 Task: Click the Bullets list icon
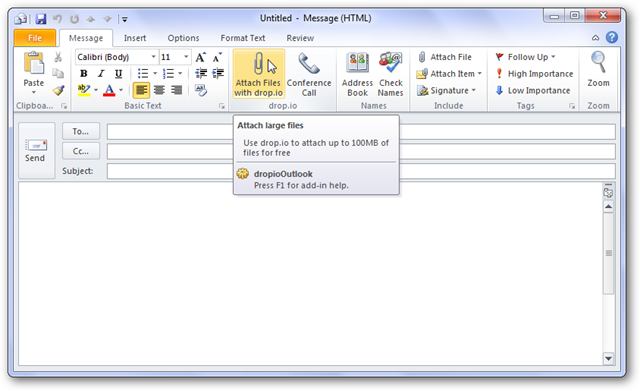coord(143,73)
